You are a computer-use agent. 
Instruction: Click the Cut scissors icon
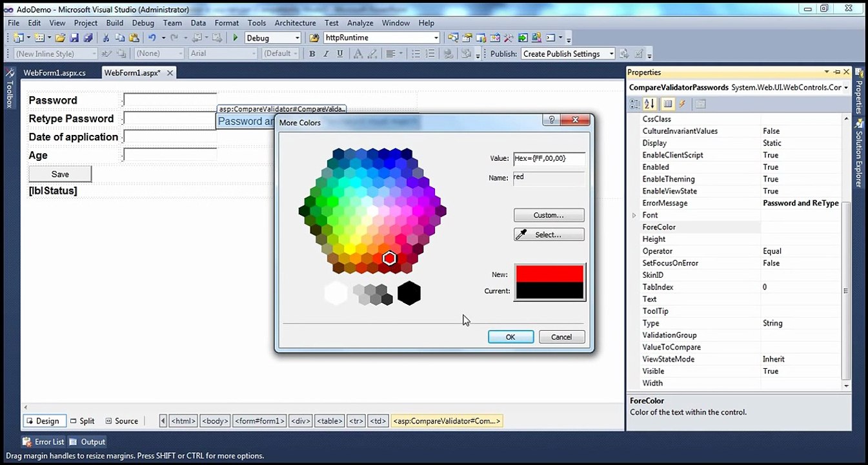coord(106,38)
